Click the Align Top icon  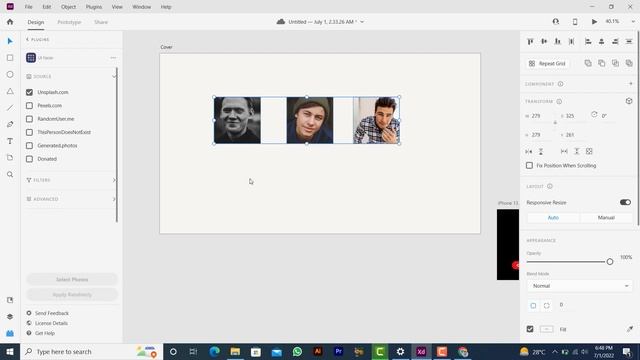pos(530,41)
